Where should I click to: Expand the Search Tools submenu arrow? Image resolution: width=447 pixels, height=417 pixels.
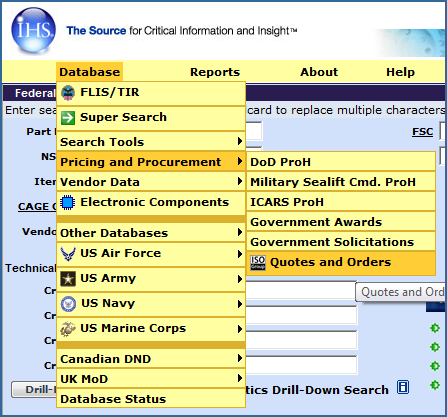[x=240, y=141]
